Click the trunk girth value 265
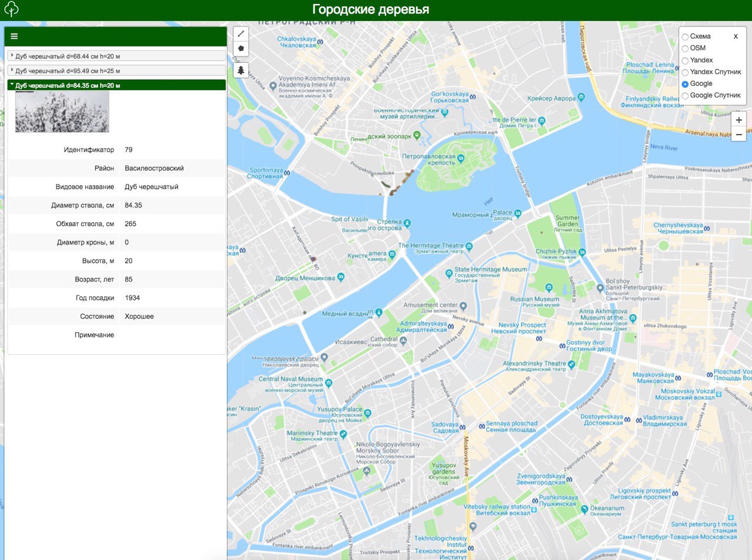Image resolution: width=752 pixels, height=560 pixels. pos(130,224)
